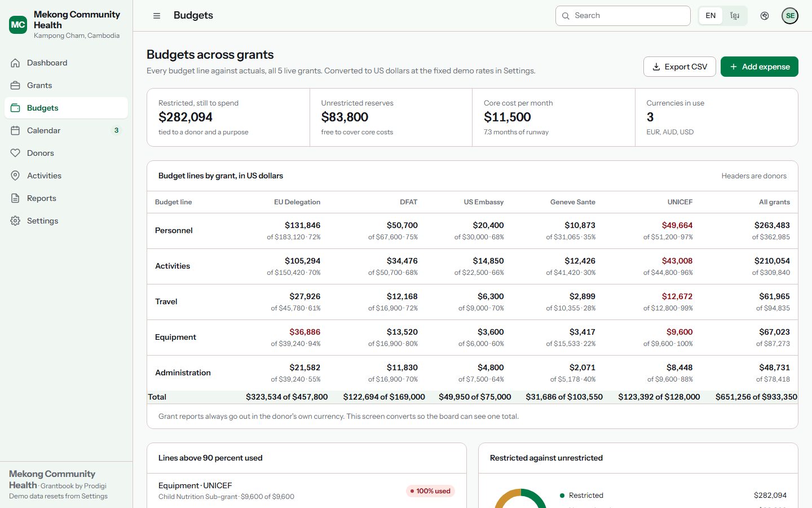The height and width of the screenshot is (508, 812).
Task: Navigate to Donors
Action: [66, 153]
